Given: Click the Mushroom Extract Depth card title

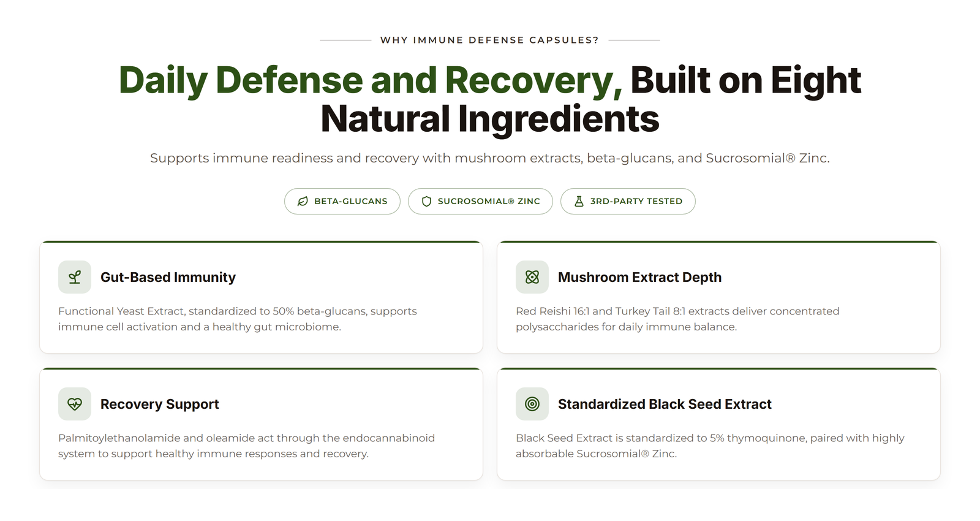Looking at the screenshot, I should pos(639,277).
